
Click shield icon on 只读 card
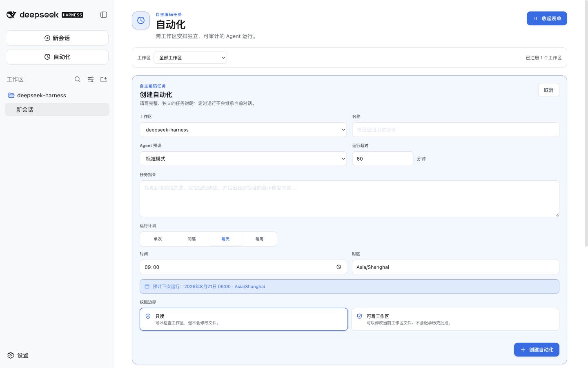[x=148, y=316]
